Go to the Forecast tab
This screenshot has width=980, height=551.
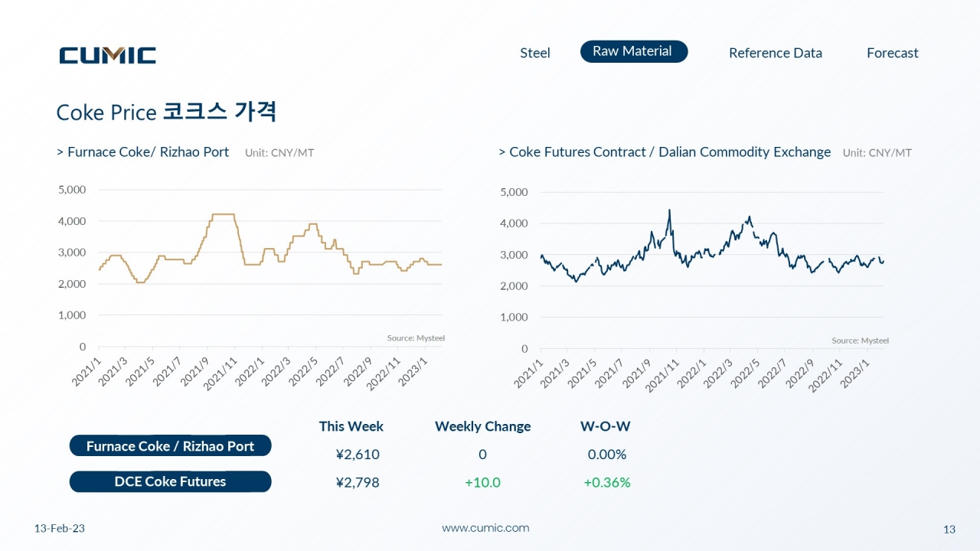(x=893, y=53)
